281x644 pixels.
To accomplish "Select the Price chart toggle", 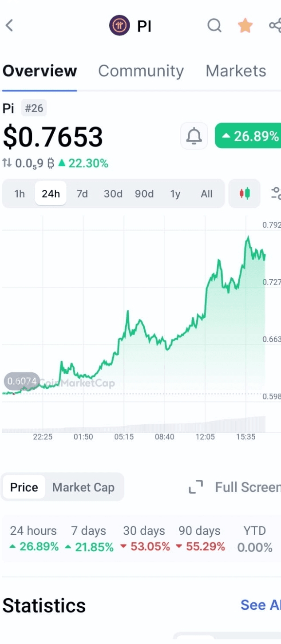I will coord(24,487).
